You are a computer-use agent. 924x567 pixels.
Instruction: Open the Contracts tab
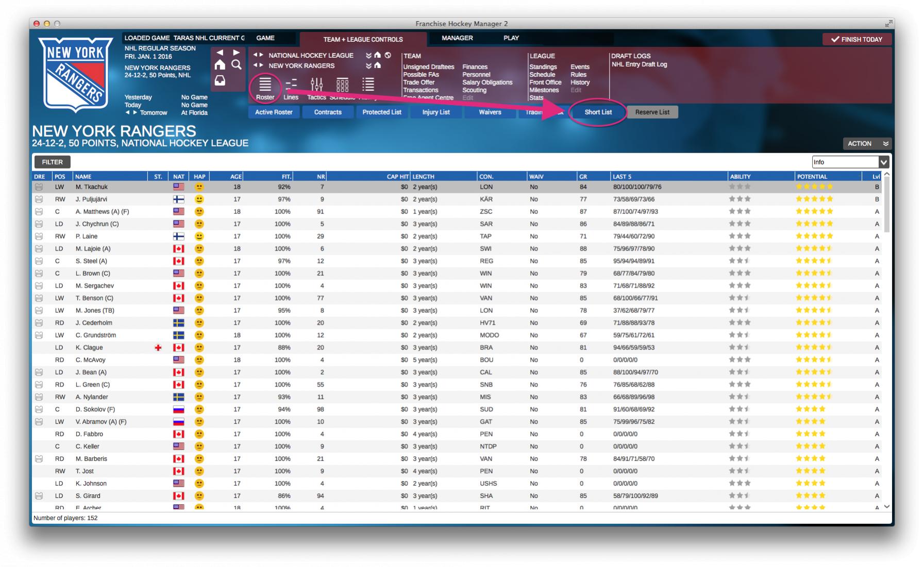[x=328, y=112]
